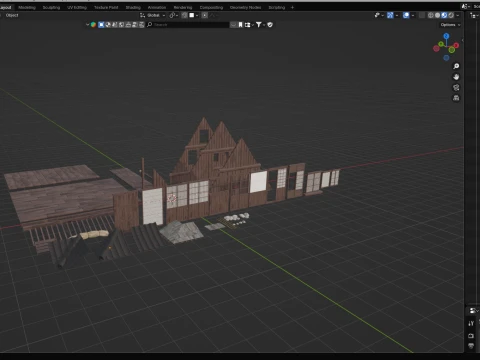Open the gizmo options dropdown arrow
480x360 pixels.
pyautogui.click(x=397, y=15)
